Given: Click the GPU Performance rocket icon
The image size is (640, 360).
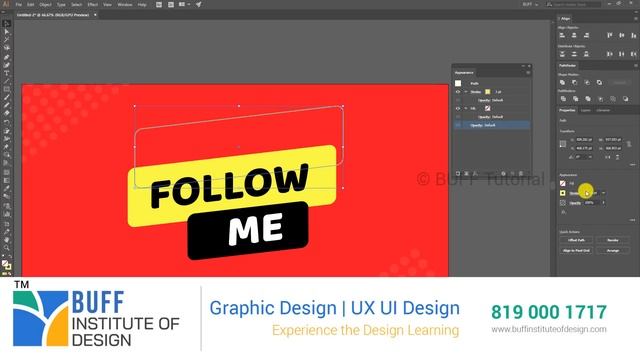Looking at the screenshot, I should click(x=198, y=4).
